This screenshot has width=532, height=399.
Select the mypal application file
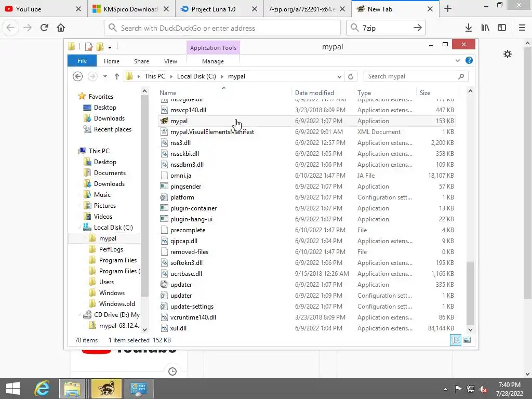[307, 121]
